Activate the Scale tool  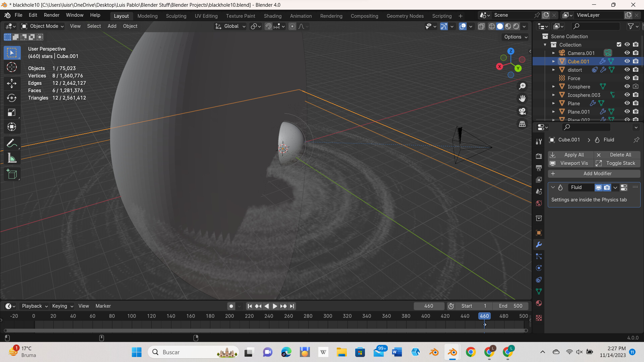(x=12, y=113)
